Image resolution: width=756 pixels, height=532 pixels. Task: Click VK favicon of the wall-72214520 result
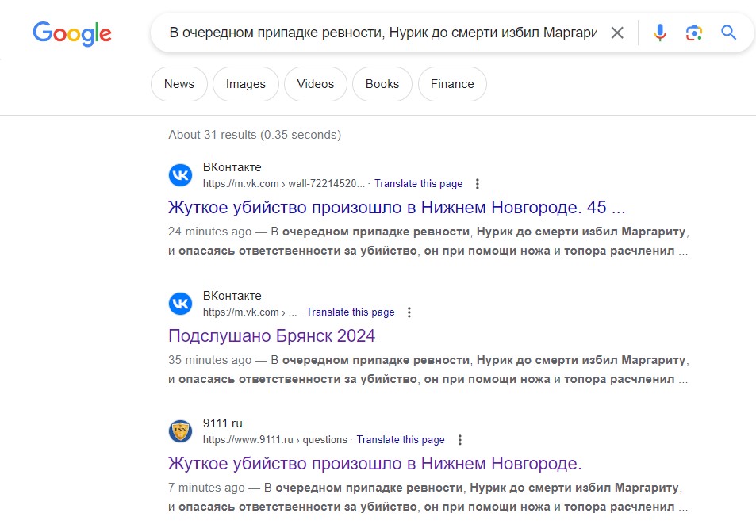(x=180, y=175)
